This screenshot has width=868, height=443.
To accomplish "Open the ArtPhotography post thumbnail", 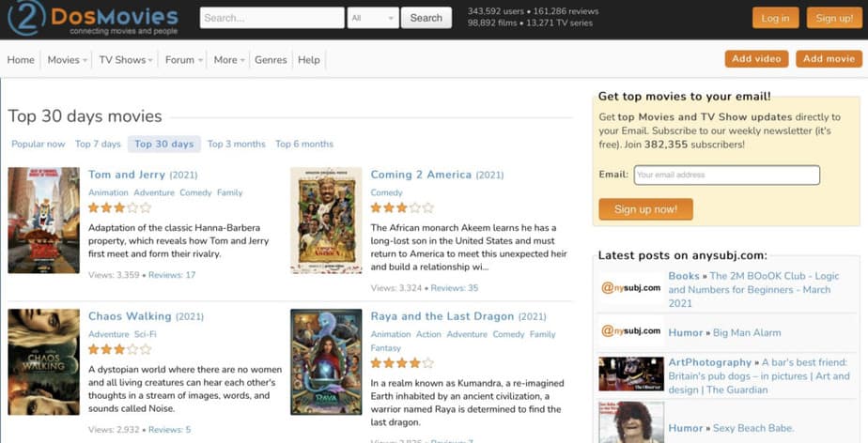I will (631, 374).
